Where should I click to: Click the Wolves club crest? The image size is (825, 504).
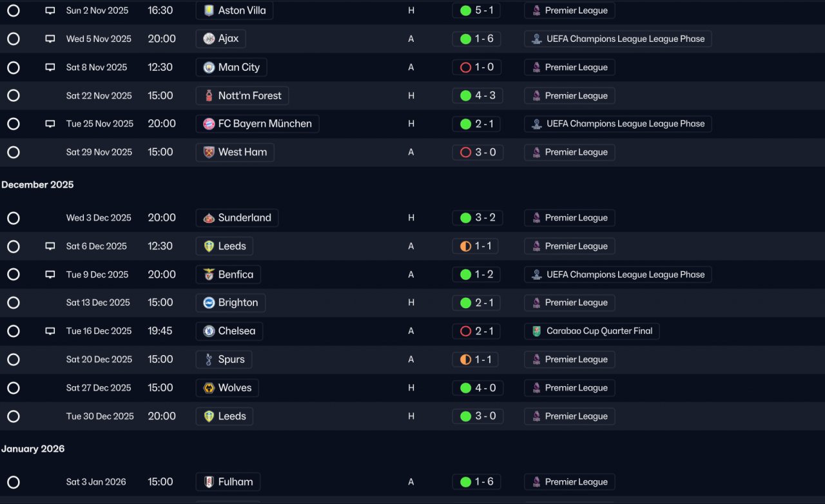(209, 388)
